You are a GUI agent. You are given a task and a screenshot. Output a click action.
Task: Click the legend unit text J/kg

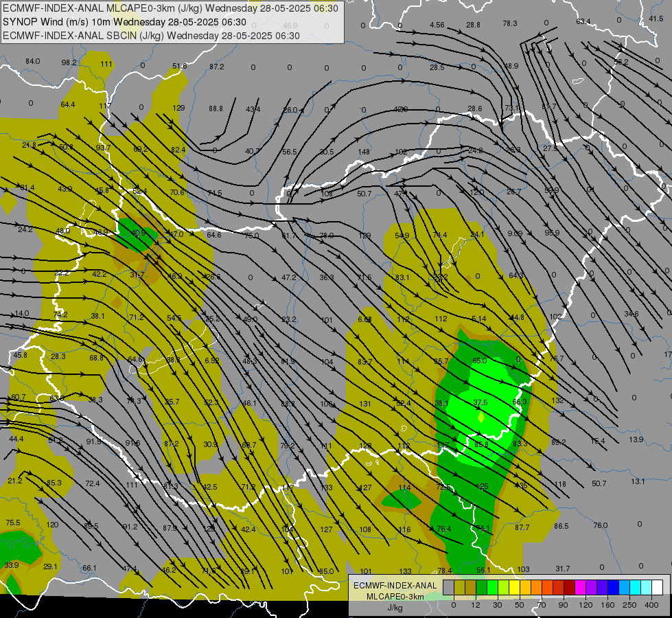point(395,608)
